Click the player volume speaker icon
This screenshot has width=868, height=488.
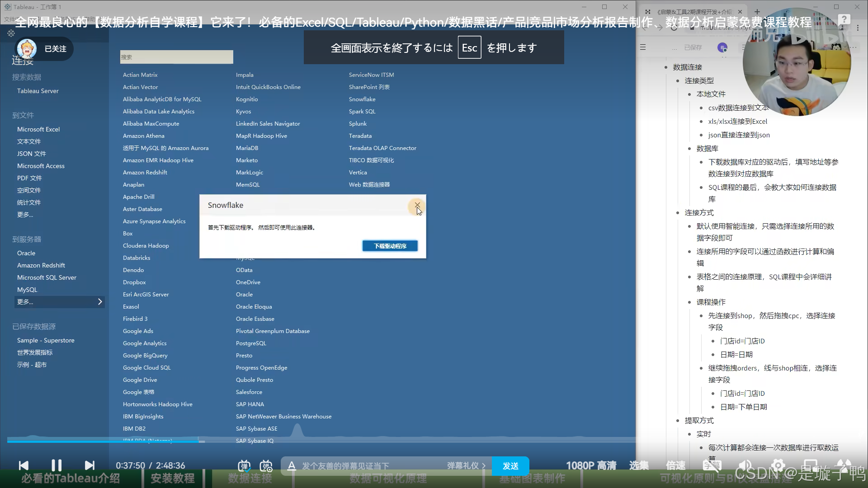[745, 465]
